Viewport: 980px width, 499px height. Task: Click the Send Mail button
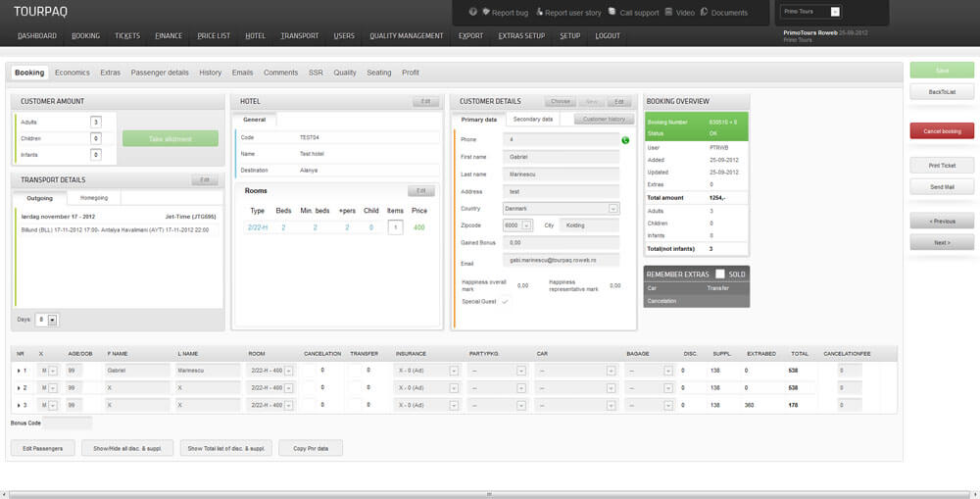click(942, 187)
